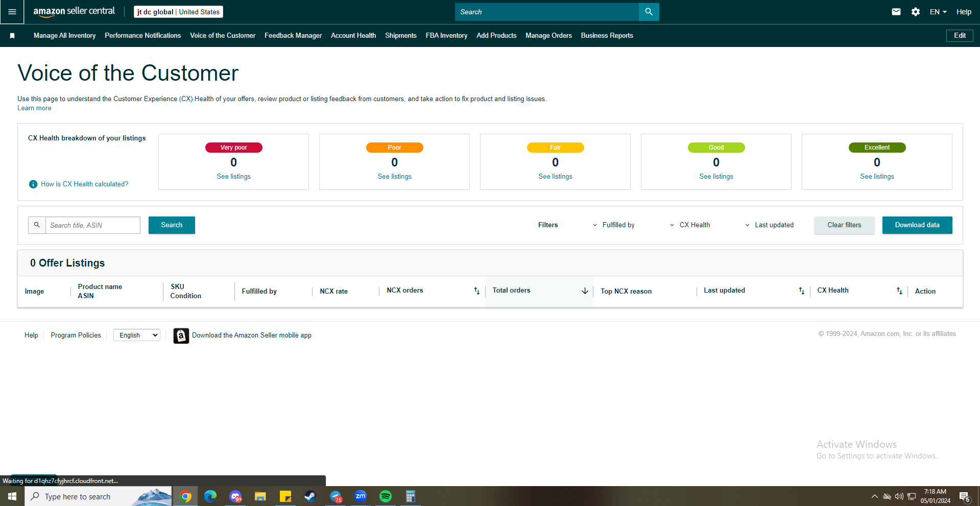Open the Windows Start menu
The width and height of the screenshot is (980, 506).
click(12, 496)
